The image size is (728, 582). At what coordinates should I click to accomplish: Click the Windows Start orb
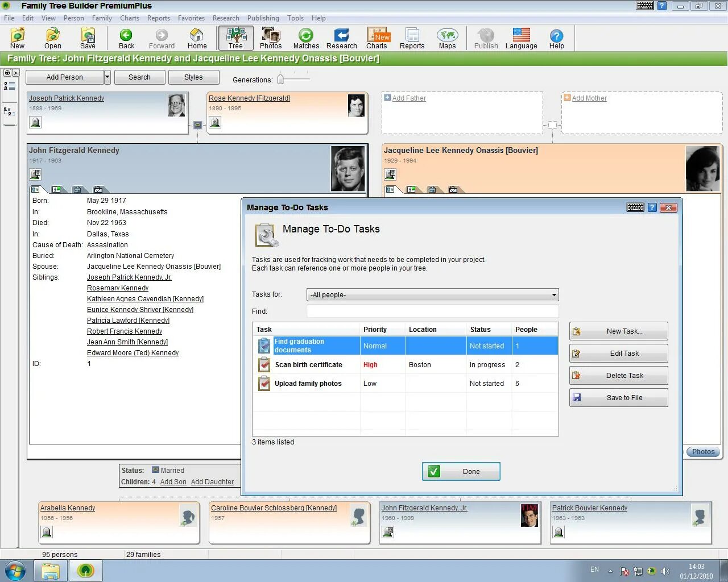click(15, 570)
